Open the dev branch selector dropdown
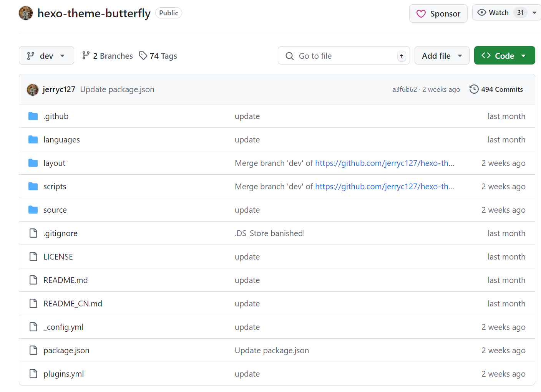The height and width of the screenshot is (392, 541). [x=46, y=56]
